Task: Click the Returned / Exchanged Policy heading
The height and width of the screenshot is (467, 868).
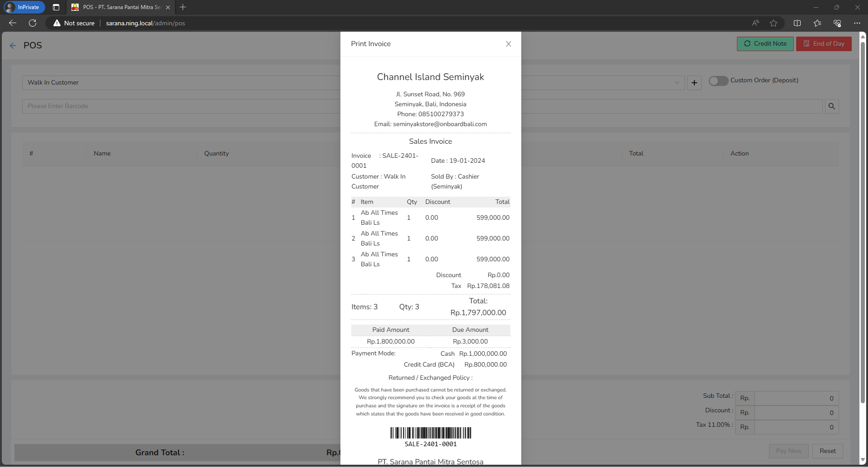Action: [430, 378]
